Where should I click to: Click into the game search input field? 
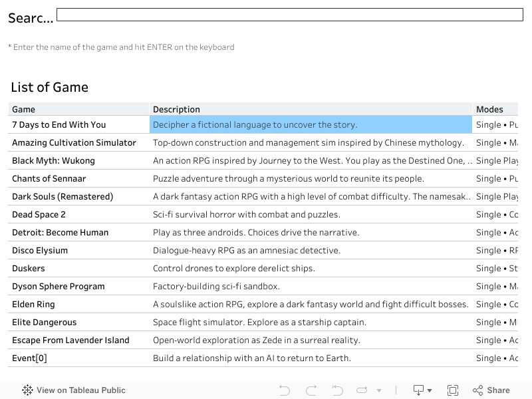(289, 15)
